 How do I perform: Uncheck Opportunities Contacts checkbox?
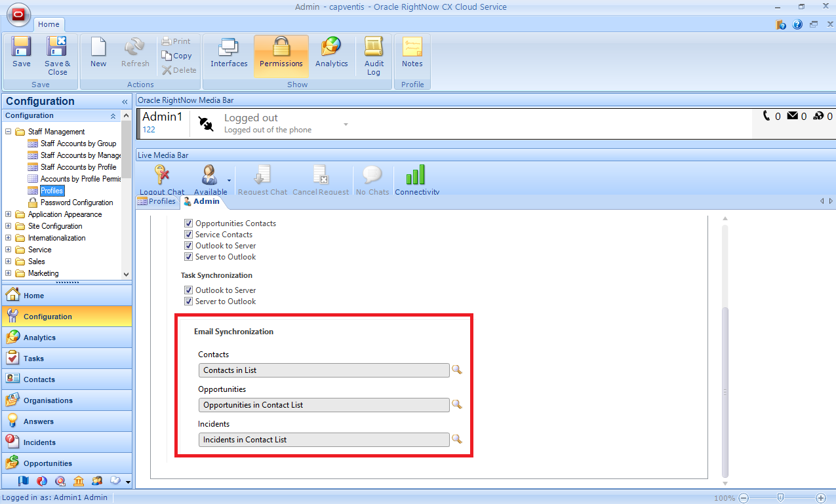[189, 223]
